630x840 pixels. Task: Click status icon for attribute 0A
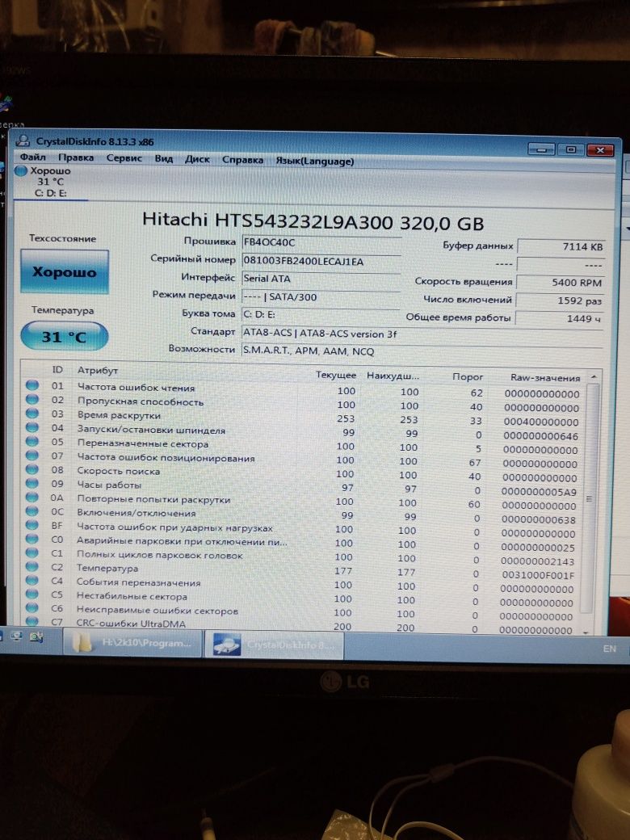[x=32, y=496]
